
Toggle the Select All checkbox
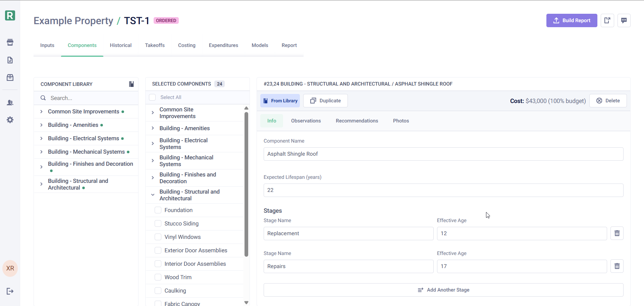pos(152,97)
